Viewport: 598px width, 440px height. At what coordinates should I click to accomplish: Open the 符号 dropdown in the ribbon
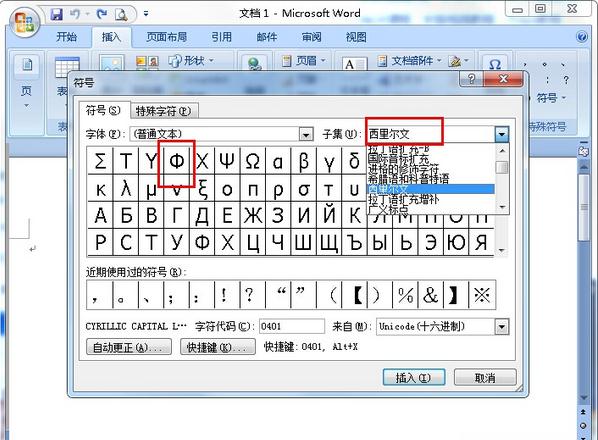click(551, 98)
